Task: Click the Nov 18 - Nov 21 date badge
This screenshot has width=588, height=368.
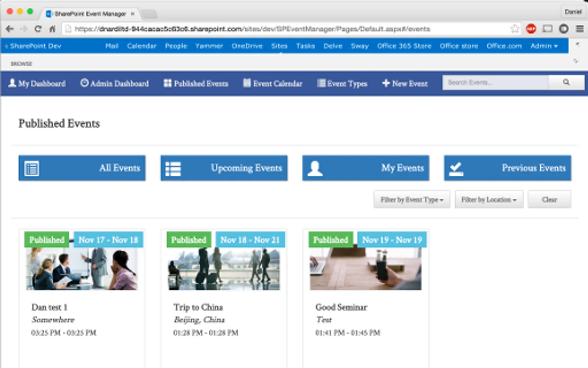Action: [250, 240]
